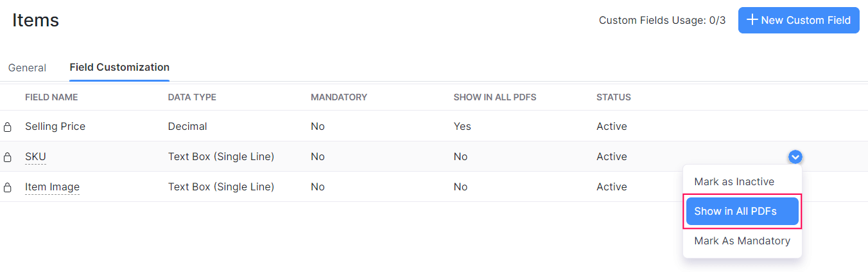Click the Mandatory column header
Viewport: 868px width, 272px height.
[339, 97]
